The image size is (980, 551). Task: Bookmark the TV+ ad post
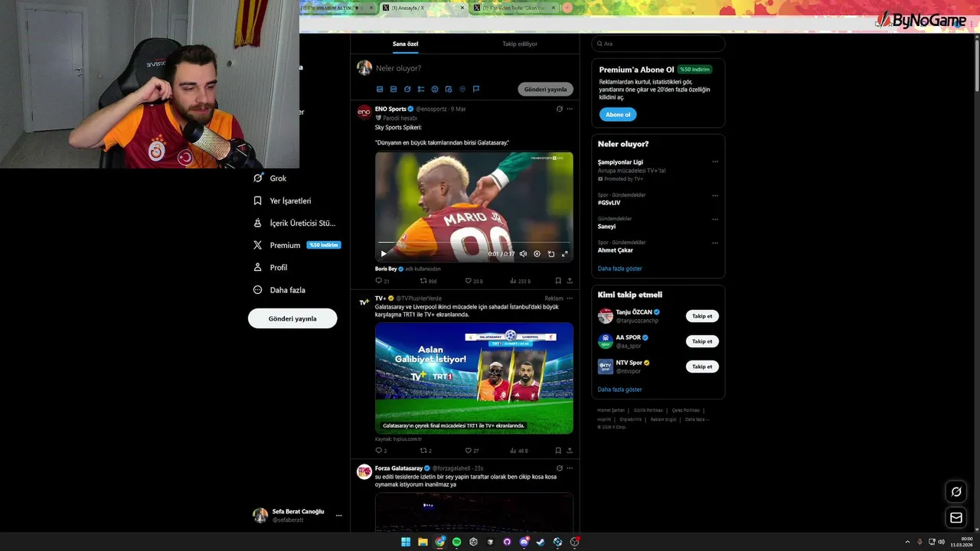(x=558, y=451)
